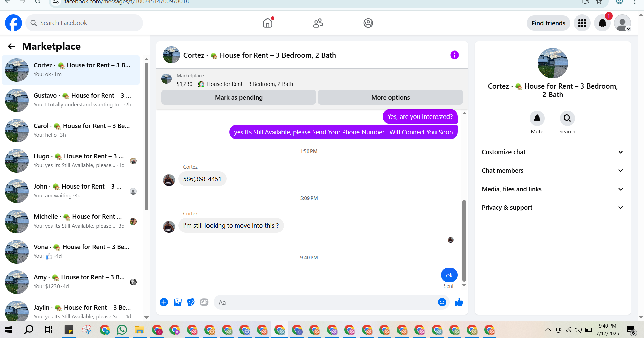Open the notifications bell
Viewport: 644px width, 338px height.
coord(602,23)
